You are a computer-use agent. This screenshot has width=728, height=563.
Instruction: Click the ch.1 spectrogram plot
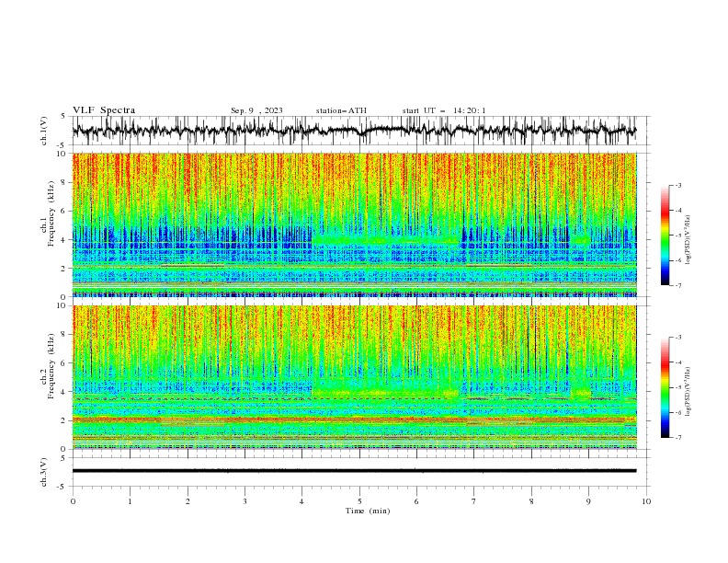click(355, 224)
